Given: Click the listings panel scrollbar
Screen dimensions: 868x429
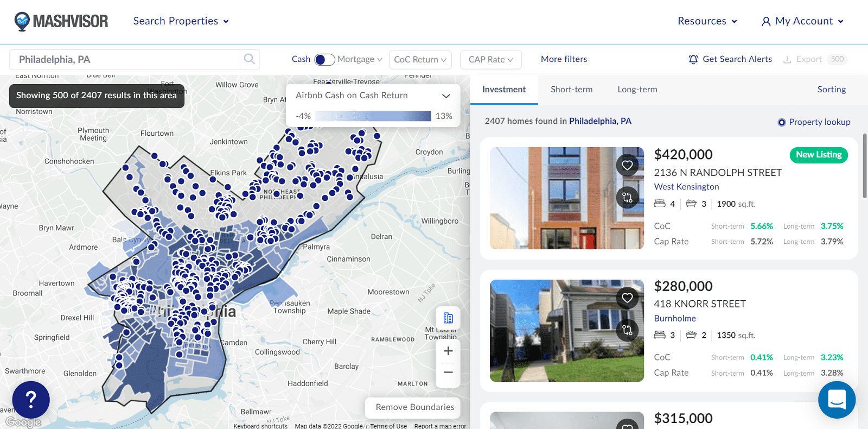Looking at the screenshot, I should click(865, 166).
